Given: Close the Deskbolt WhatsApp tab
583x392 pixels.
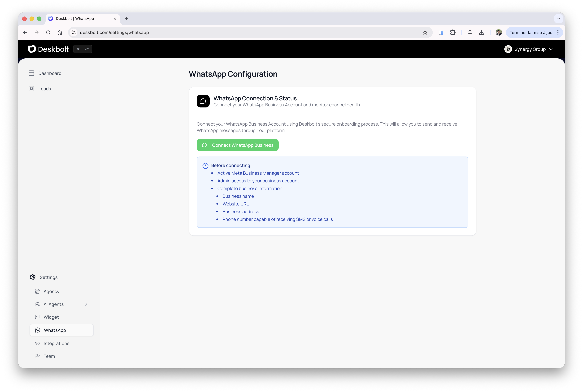Looking at the screenshot, I should click(115, 19).
